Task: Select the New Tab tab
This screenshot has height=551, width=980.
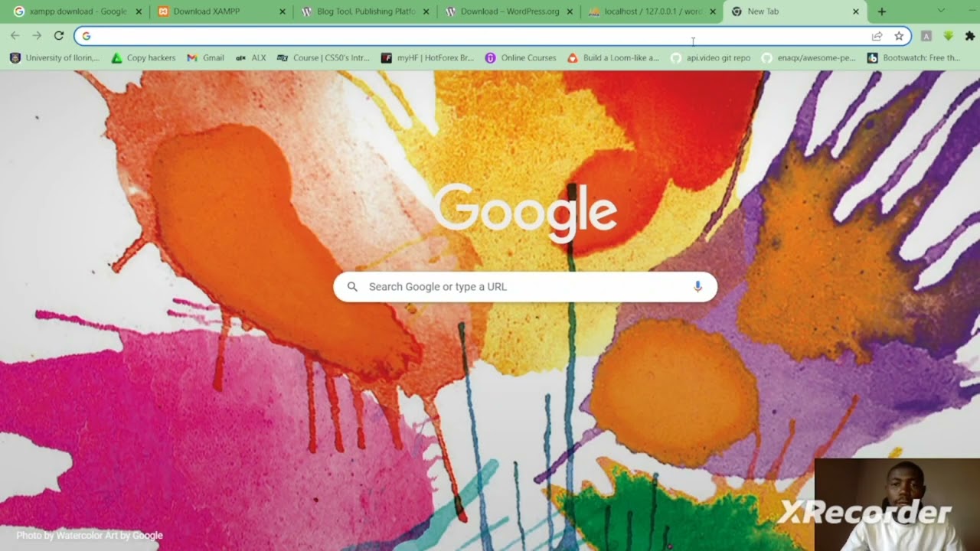Action: click(794, 11)
